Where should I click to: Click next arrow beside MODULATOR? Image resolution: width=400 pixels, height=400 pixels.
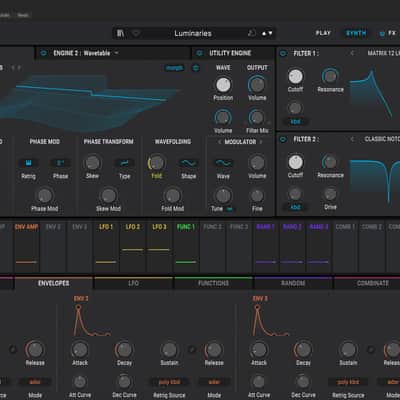pyautogui.click(x=261, y=142)
